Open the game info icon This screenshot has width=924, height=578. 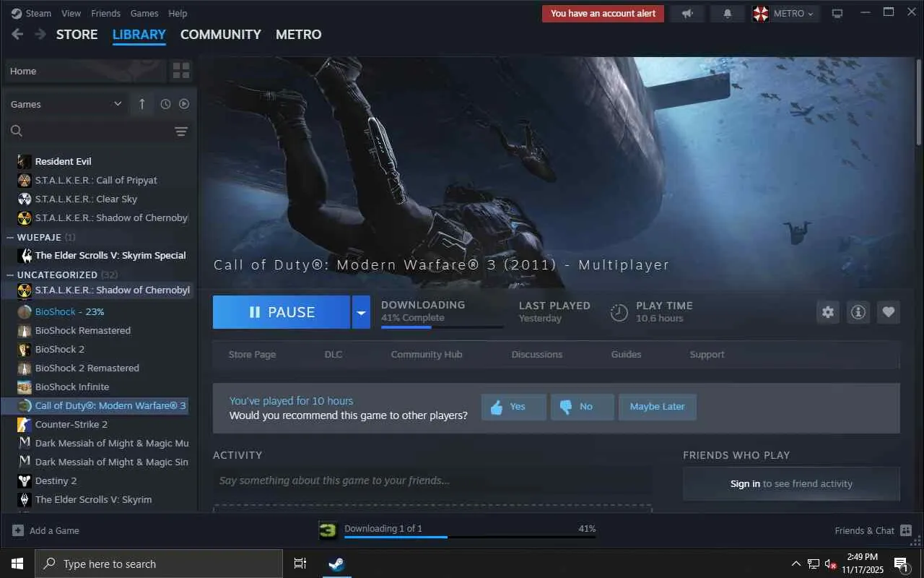pos(858,312)
